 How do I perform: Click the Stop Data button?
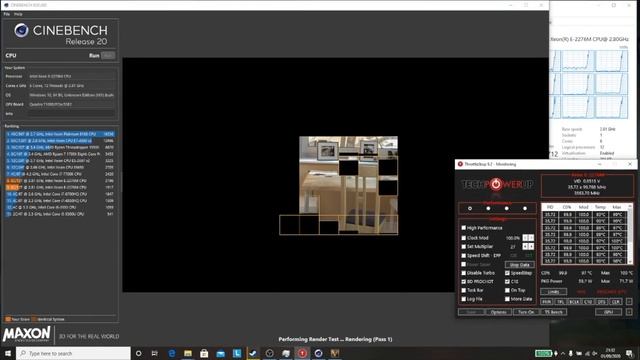click(x=519, y=264)
